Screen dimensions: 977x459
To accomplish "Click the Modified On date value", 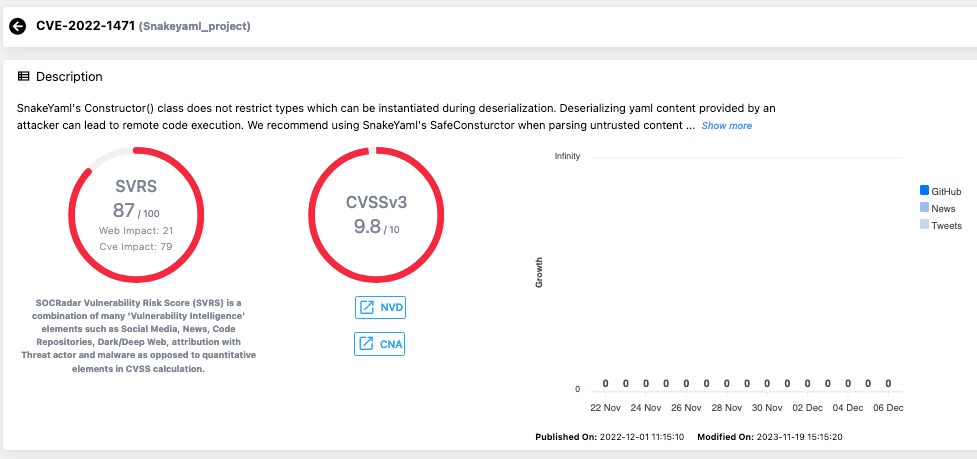I will click(x=800, y=437).
